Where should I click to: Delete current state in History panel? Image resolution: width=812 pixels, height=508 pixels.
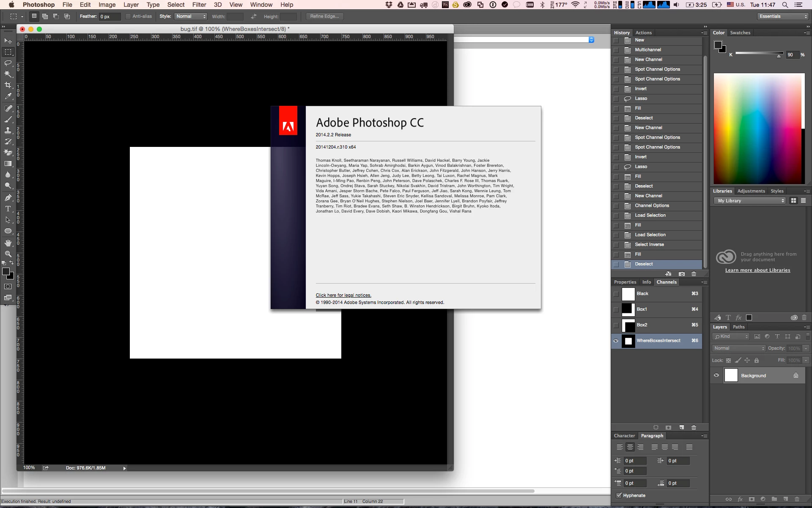click(x=694, y=274)
